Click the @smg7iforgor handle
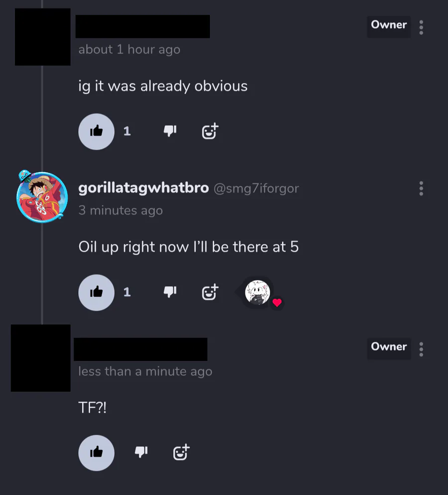The height and width of the screenshot is (495, 448). coord(256,188)
